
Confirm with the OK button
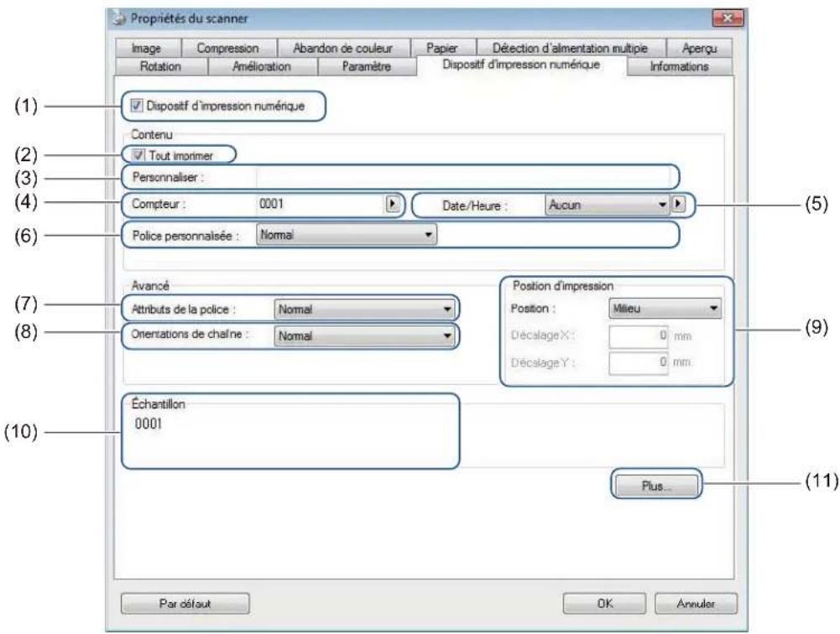[604, 604]
